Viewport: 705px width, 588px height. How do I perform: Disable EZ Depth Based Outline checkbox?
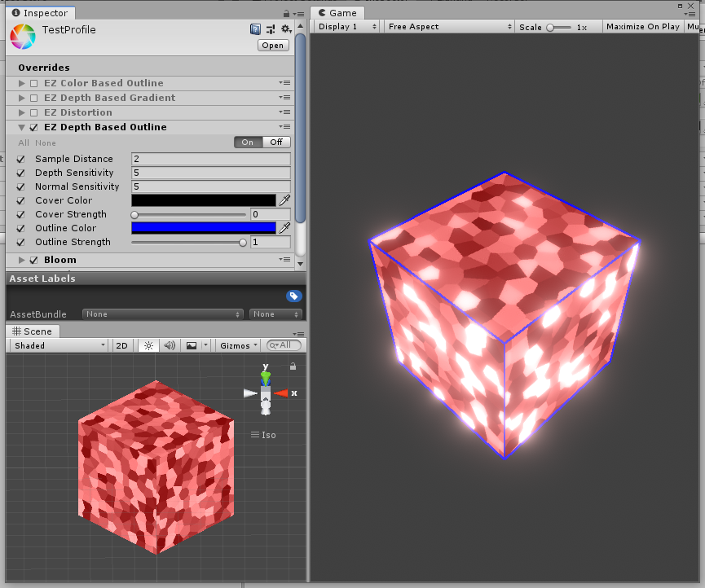pyautogui.click(x=33, y=128)
